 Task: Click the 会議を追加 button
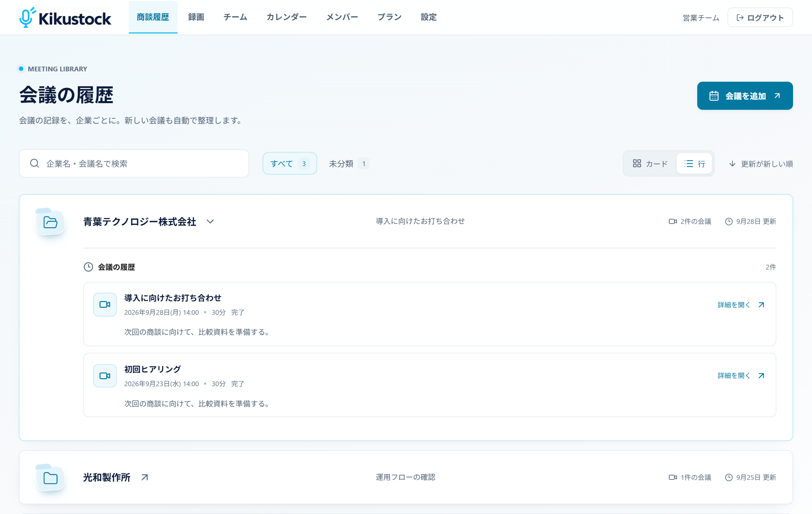745,96
